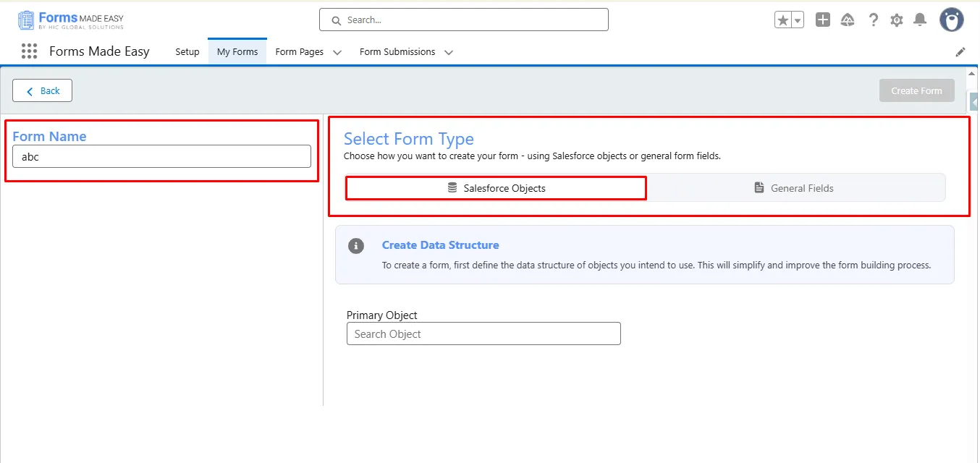Screen dimensions: 980x463
Task: Click the pencil edit navigation icon
Action: pos(960,52)
